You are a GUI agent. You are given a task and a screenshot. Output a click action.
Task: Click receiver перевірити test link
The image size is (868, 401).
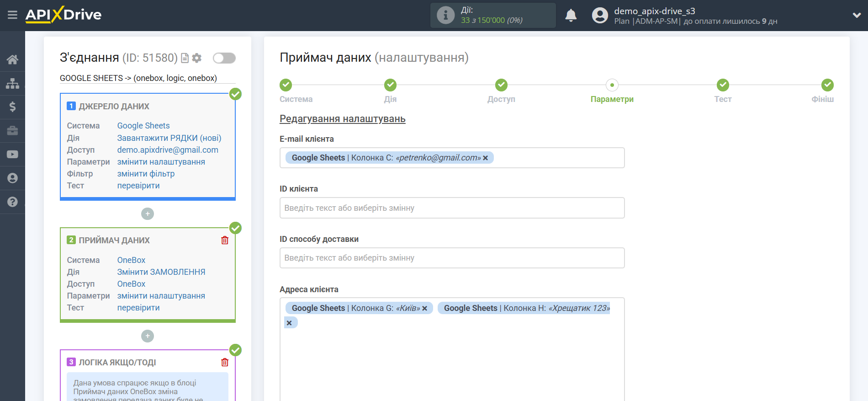point(138,307)
